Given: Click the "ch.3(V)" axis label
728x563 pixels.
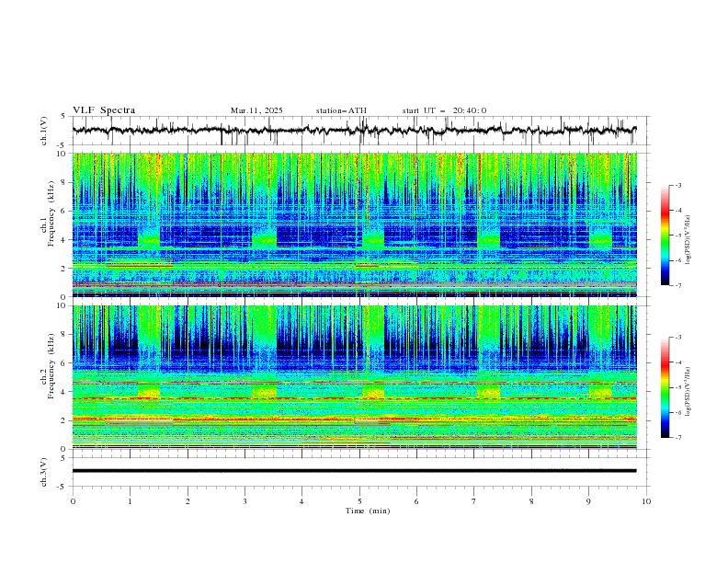Looking at the screenshot, I should [44, 472].
